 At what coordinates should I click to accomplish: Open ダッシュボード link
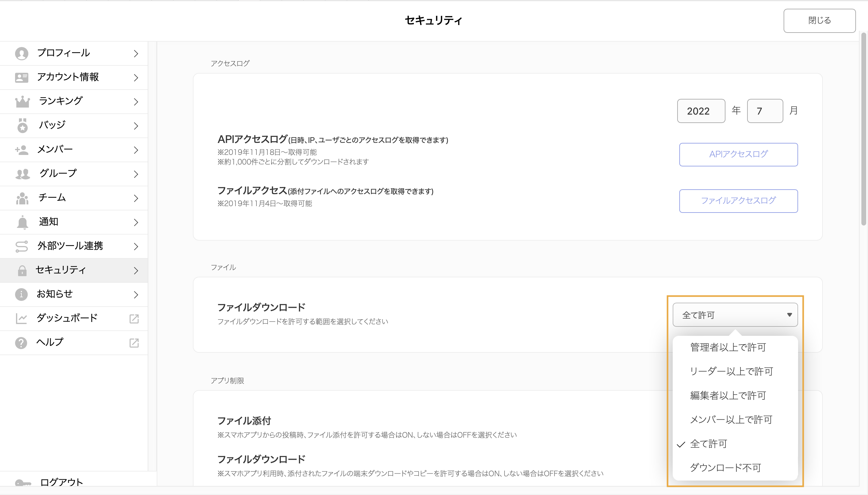pos(74,319)
